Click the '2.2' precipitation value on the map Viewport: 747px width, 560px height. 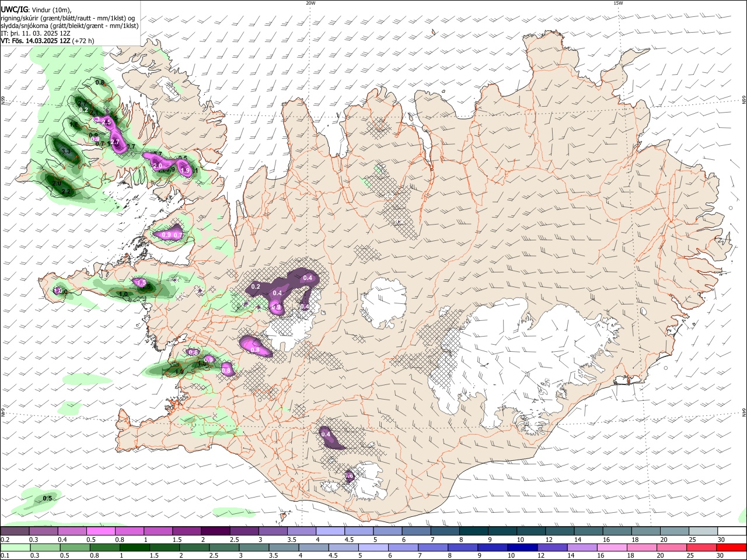pyautogui.click(x=66, y=191)
